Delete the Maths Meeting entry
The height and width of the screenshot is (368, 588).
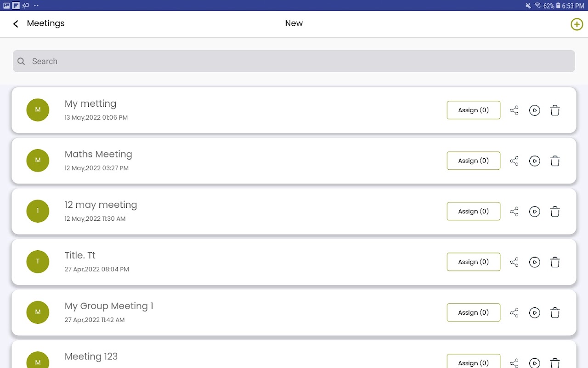coord(555,161)
